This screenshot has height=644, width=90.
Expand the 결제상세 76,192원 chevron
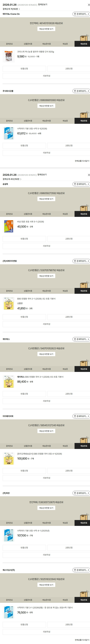coord(19,9)
